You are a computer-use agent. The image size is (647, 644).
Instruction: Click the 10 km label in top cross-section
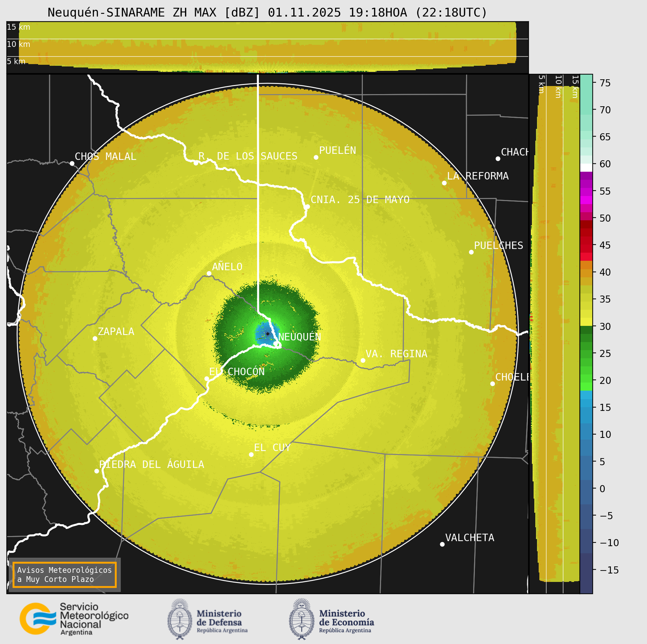coord(19,44)
